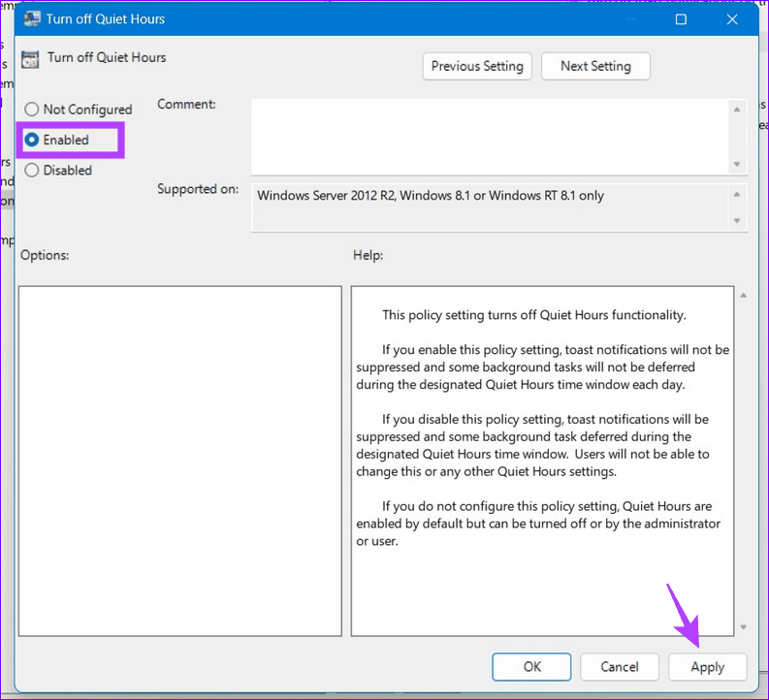Set the policy to Disabled
This screenshot has width=769, height=700.
(x=32, y=171)
